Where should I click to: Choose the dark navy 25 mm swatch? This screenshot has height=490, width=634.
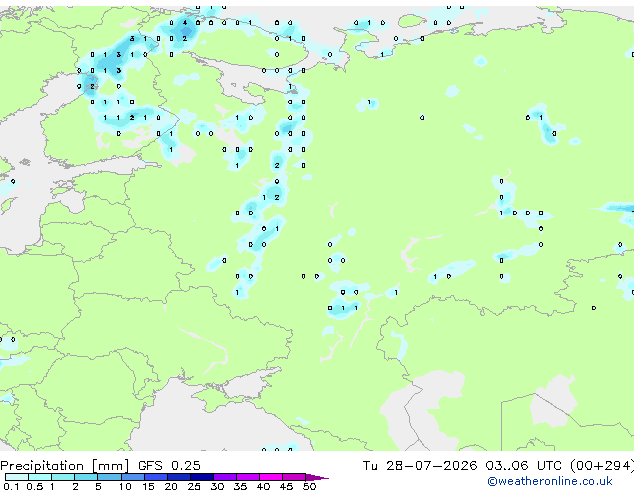[x=202, y=477]
